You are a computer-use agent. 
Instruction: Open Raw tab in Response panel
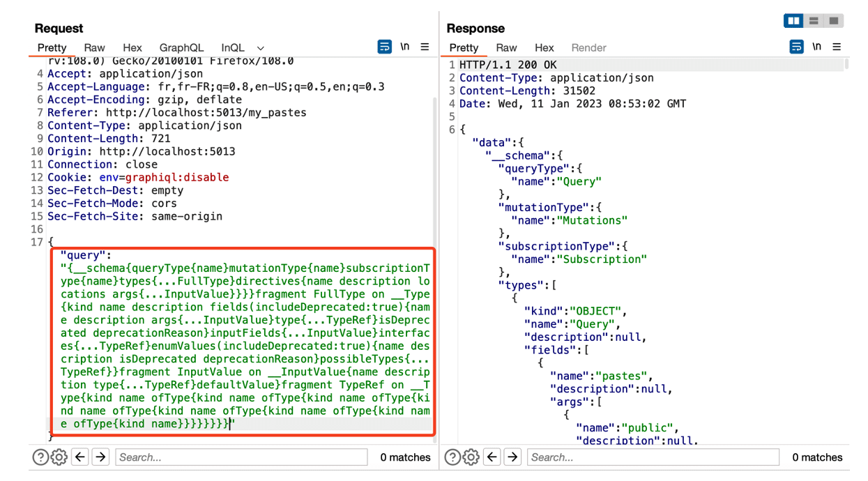coord(506,48)
